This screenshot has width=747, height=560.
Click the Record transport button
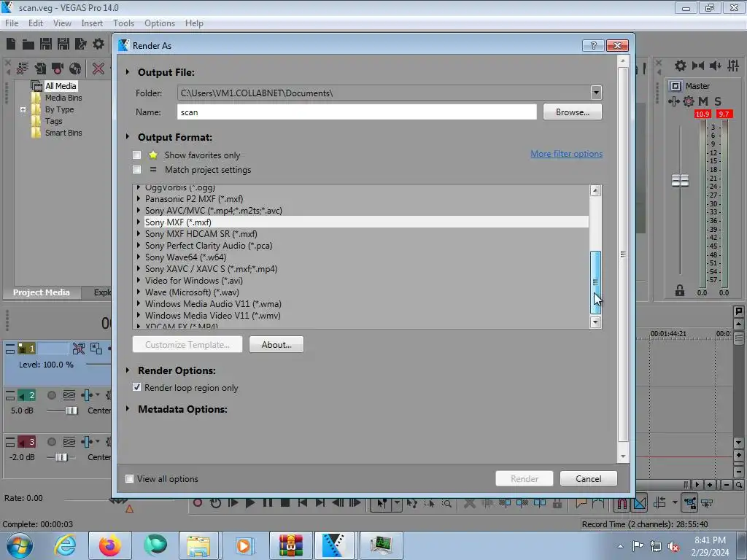198,503
